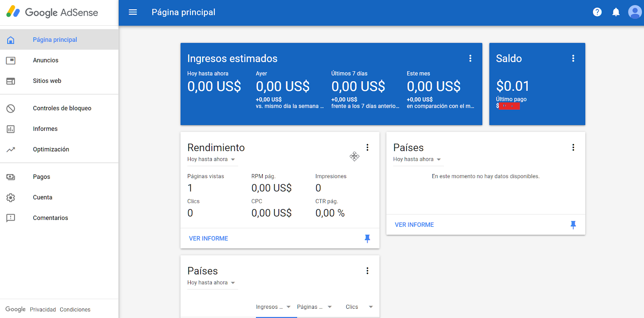Open the Cuenta settings
Image resolution: width=644 pixels, height=318 pixels.
pyautogui.click(x=59, y=197)
